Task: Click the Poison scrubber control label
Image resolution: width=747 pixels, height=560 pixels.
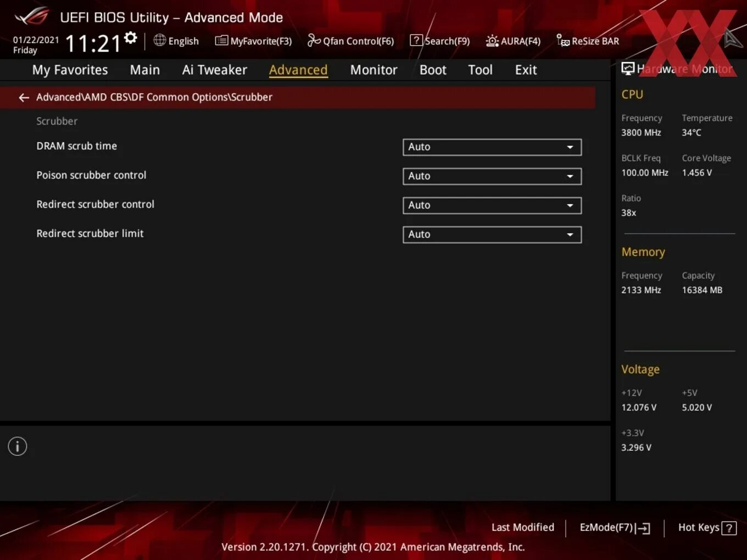Action: point(91,175)
